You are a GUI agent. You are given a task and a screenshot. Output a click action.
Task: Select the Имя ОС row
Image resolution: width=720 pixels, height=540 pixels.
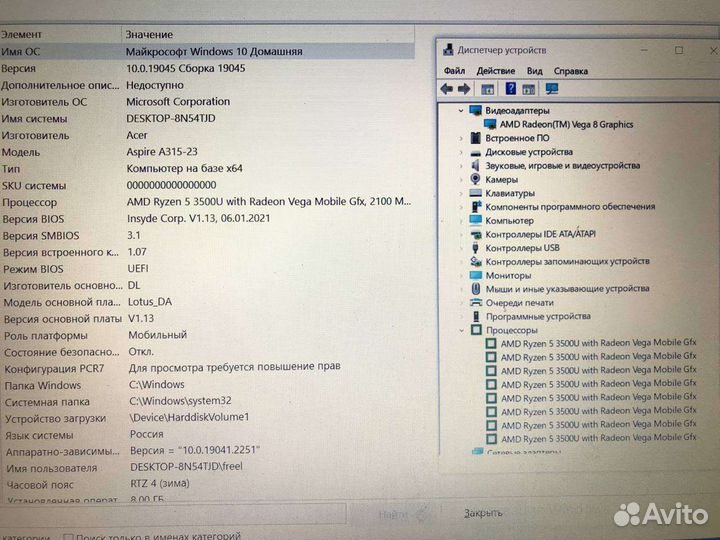(207, 51)
